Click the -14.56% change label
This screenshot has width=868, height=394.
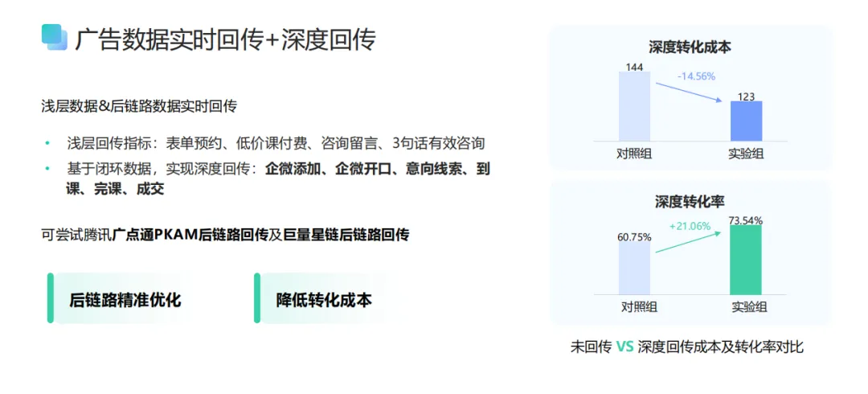696,76
